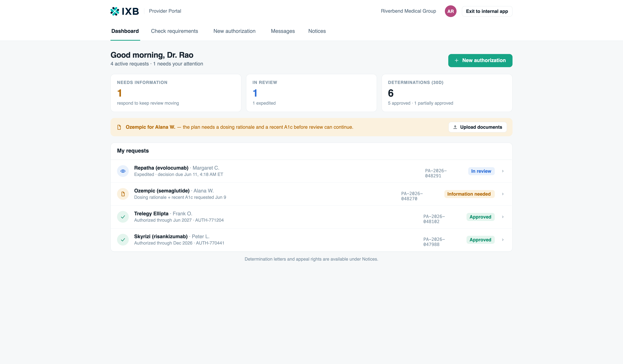Click Riverbend Medical Group organization name
Viewport: 623px width, 364px height.
click(x=408, y=11)
